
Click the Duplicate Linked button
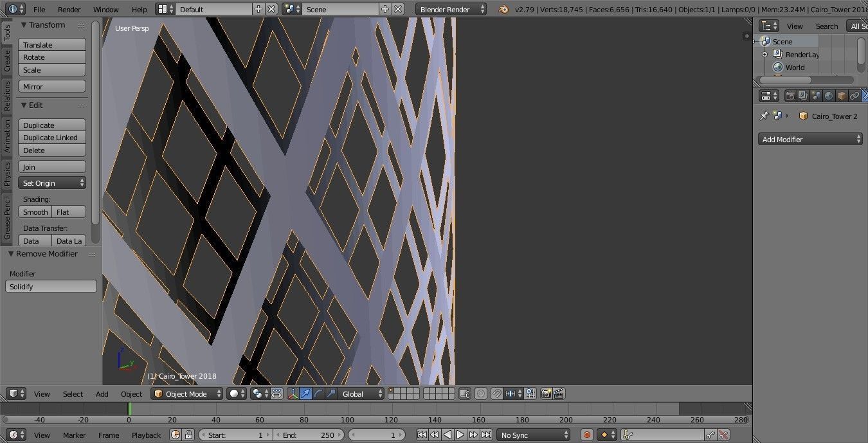(52, 138)
